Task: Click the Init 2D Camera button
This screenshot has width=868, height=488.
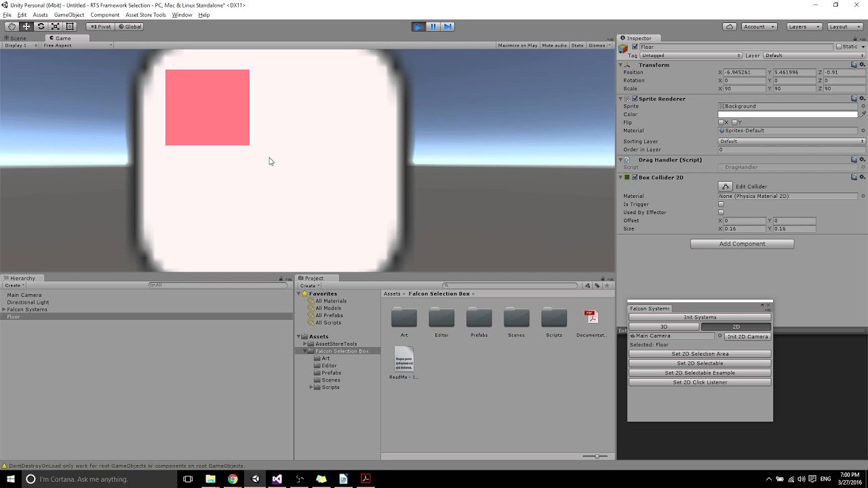Action: point(747,336)
